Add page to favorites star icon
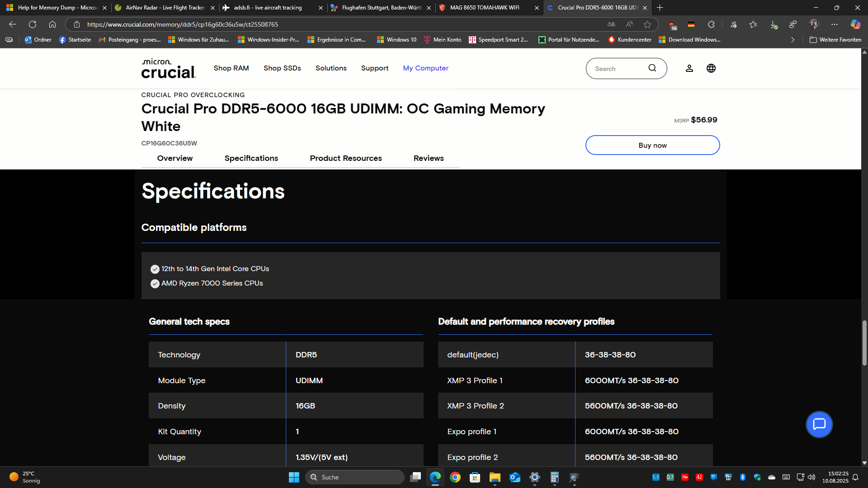The width and height of the screenshot is (868, 488). click(x=647, y=24)
